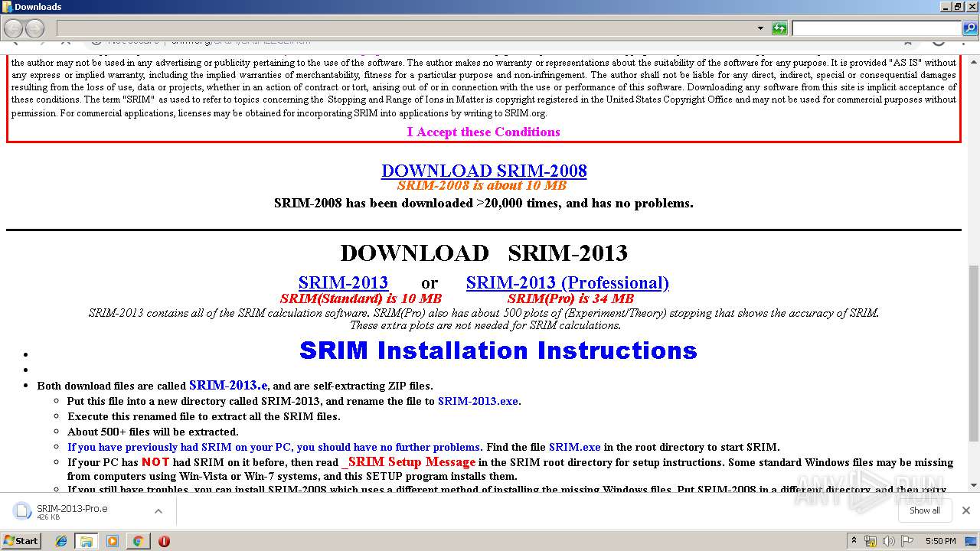
Task: Open Windows Media Player taskbar icon
Action: (113, 541)
